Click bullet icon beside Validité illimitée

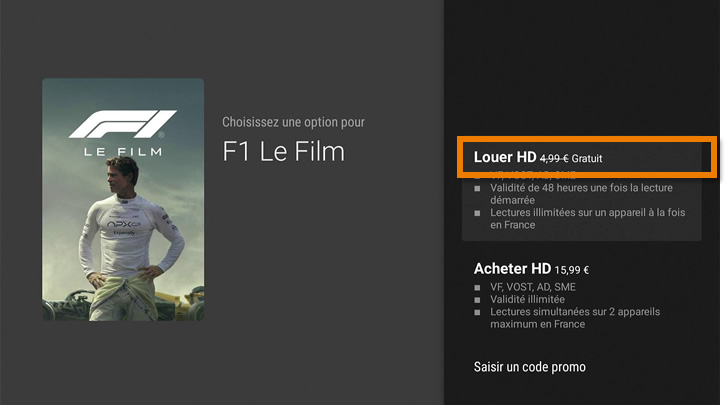(477, 300)
